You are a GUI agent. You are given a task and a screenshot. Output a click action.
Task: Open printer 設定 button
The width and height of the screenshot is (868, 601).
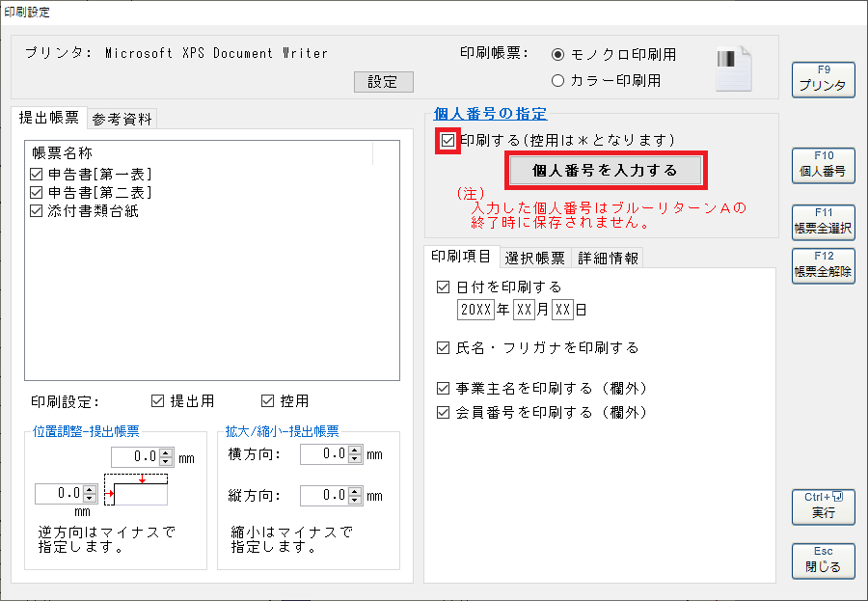tap(383, 82)
